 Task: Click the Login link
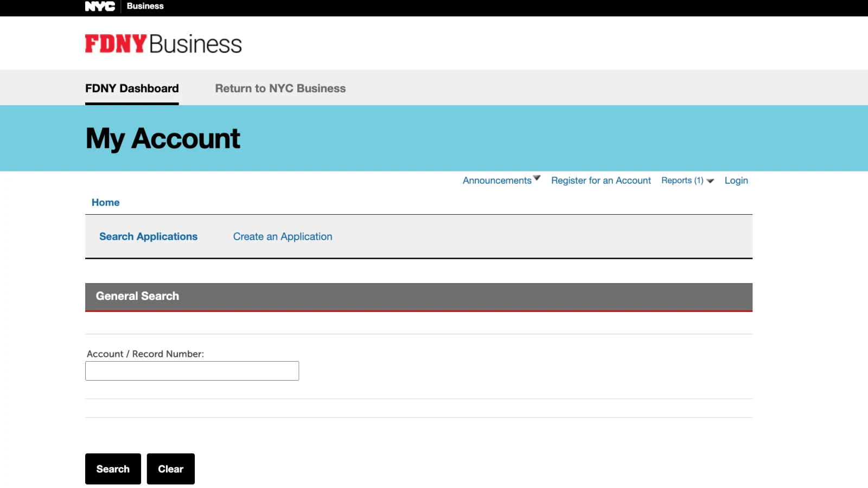(x=736, y=181)
